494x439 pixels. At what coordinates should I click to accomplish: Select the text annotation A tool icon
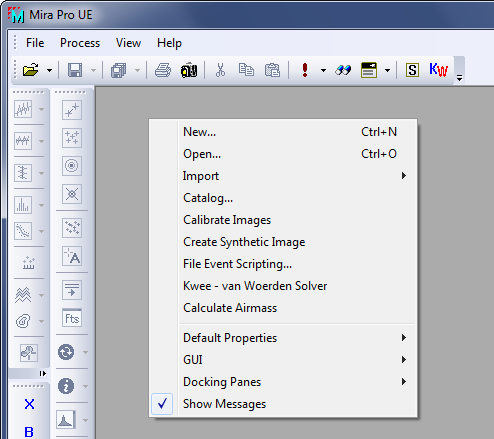click(72, 257)
